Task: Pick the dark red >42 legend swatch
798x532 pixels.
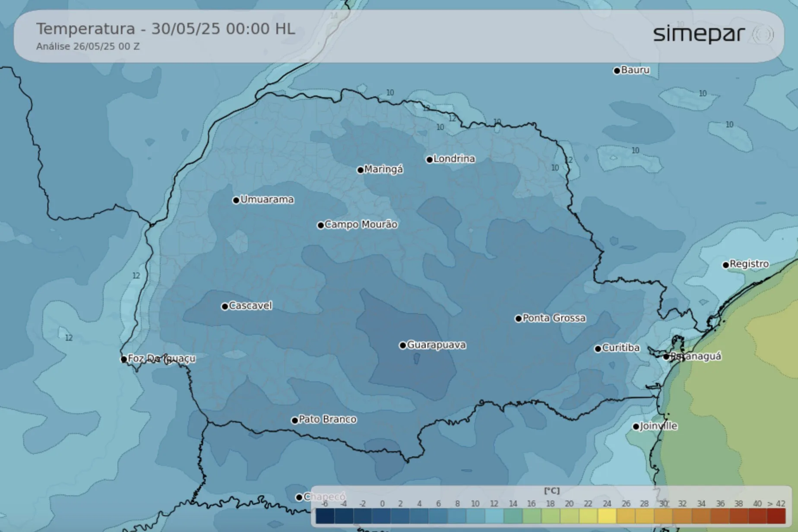Action: click(x=776, y=516)
